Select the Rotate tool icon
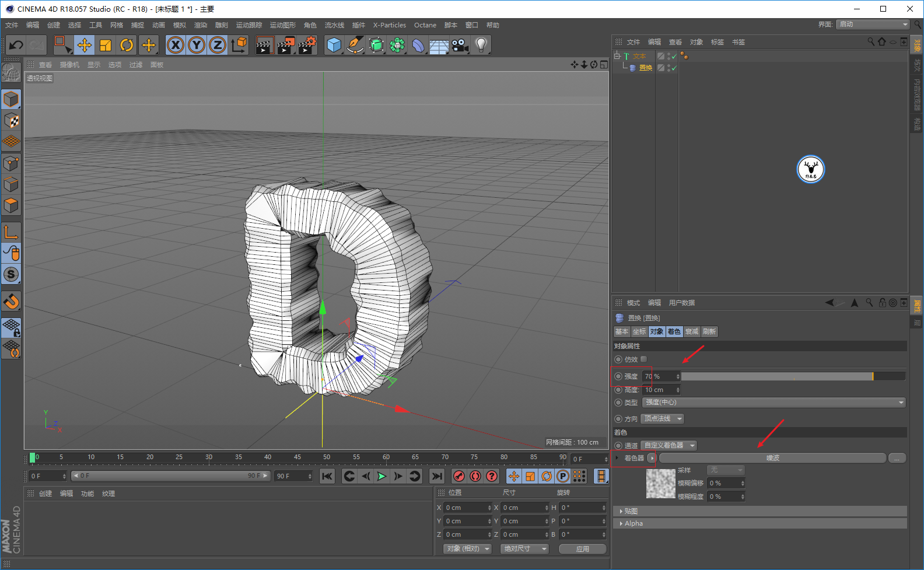This screenshot has height=570, width=924. coord(127,45)
